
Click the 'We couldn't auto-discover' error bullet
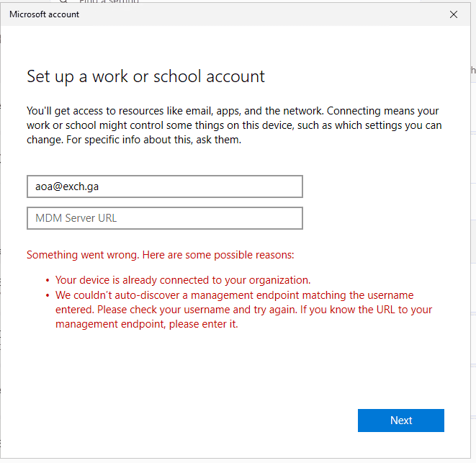(244, 310)
